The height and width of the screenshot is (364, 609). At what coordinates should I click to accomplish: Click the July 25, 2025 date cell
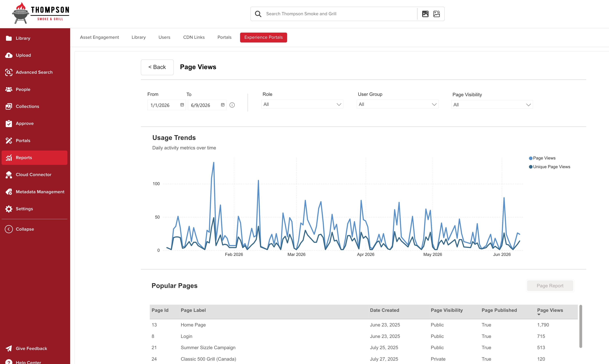[x=384, y=348]
